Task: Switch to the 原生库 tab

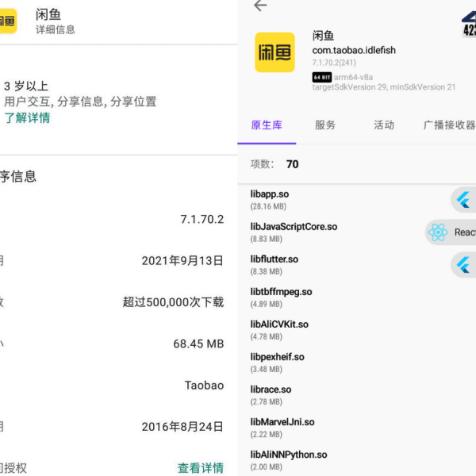Action: point(267,125)
